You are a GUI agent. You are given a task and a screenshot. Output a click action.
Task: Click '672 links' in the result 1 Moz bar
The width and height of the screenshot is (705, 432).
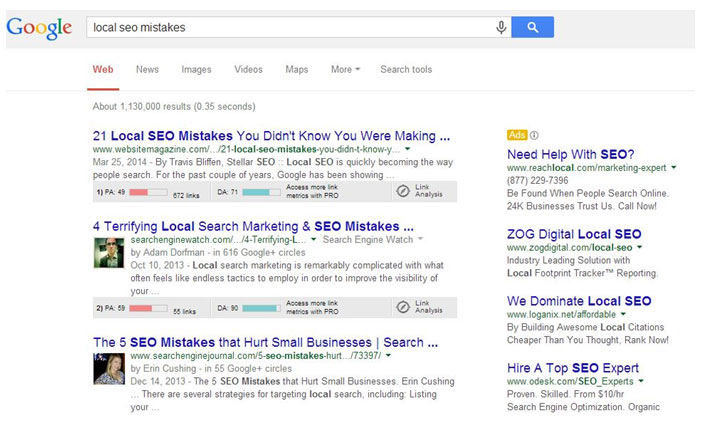(x=186, y=196)
